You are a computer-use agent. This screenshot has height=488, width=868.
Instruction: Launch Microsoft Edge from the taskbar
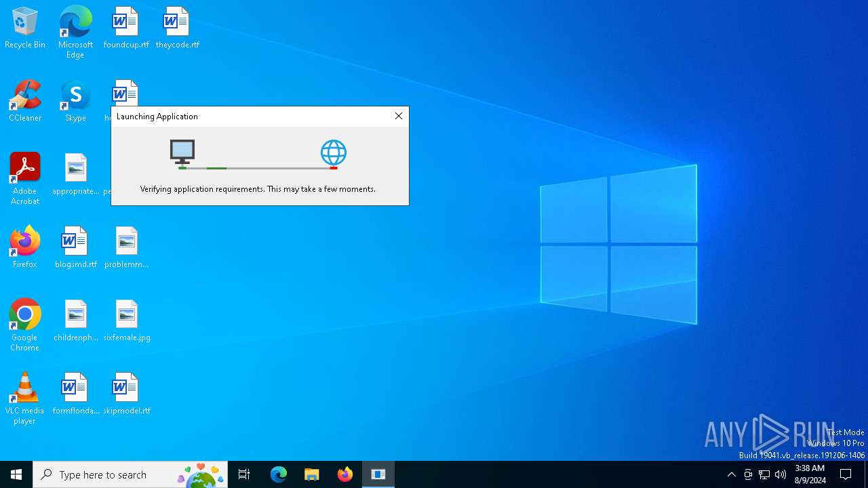pos(279,474)
